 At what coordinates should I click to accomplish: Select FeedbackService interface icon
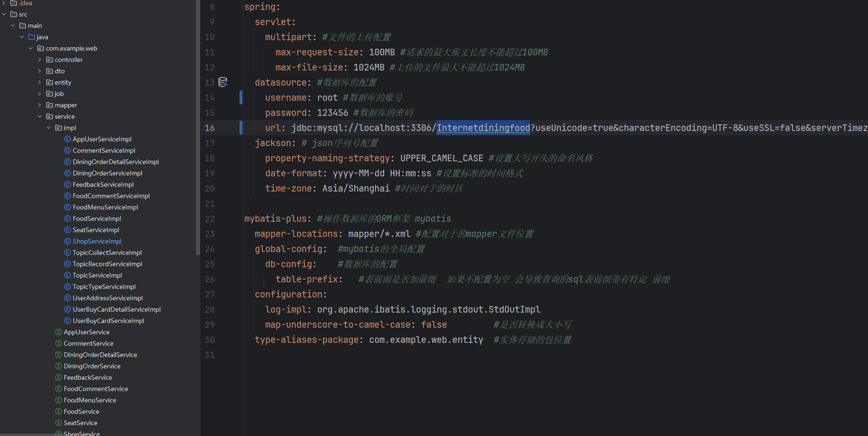(x=59, y=377)
